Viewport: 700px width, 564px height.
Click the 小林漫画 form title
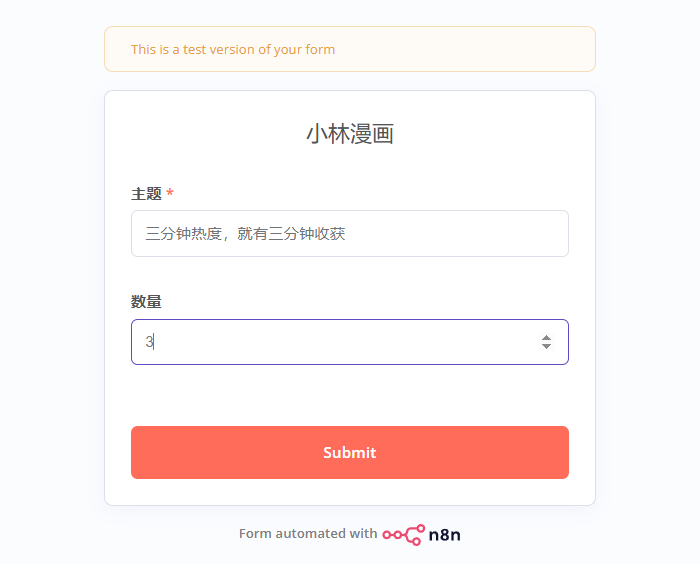point(350,134)
